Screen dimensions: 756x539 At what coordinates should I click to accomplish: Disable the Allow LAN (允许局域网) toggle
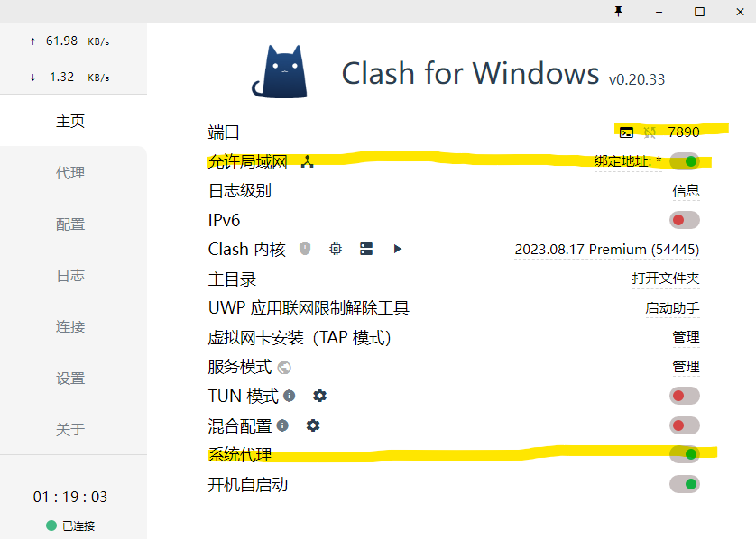click(685, 161)
